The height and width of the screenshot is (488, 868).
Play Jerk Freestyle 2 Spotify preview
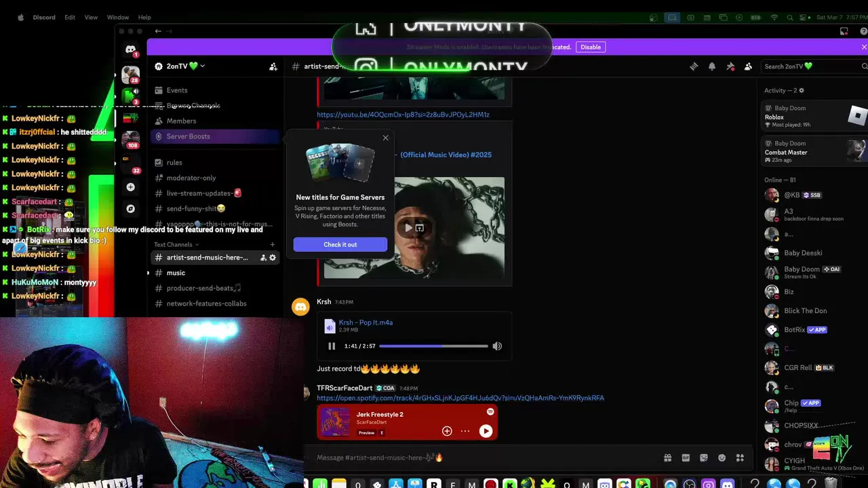click(486, 430)
